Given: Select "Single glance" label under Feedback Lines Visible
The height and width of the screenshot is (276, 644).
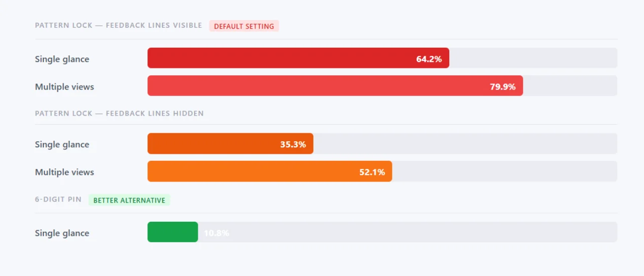Looking at the screenshot, I should coord(62,59).
